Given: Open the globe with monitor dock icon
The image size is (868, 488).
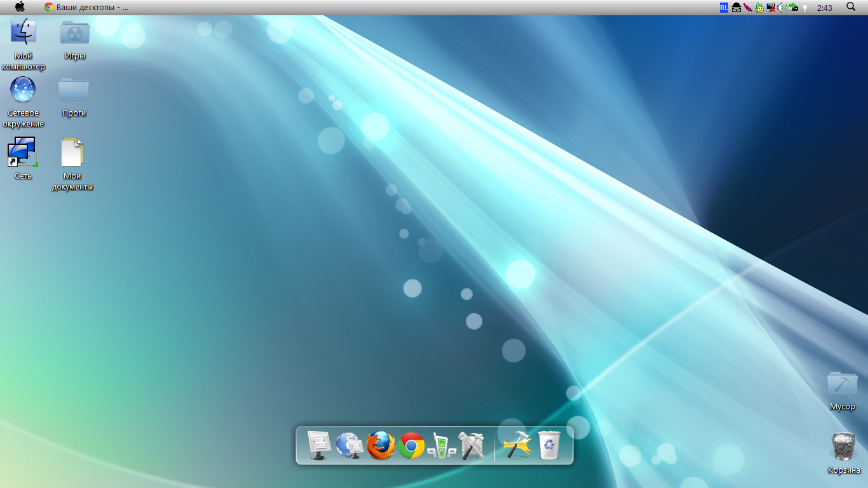Looking at the screenshot, I should click(349, 445).
